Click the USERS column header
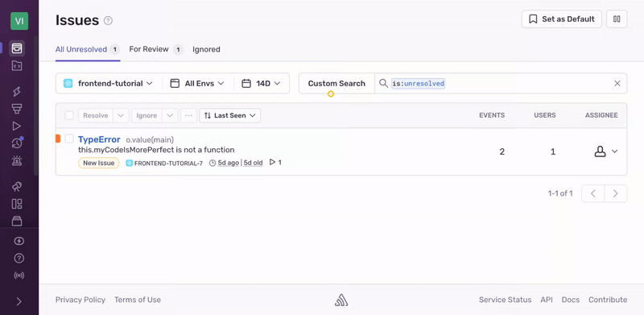Image resolution: width=644 pixels, height=315 pixels. (545, 115)
